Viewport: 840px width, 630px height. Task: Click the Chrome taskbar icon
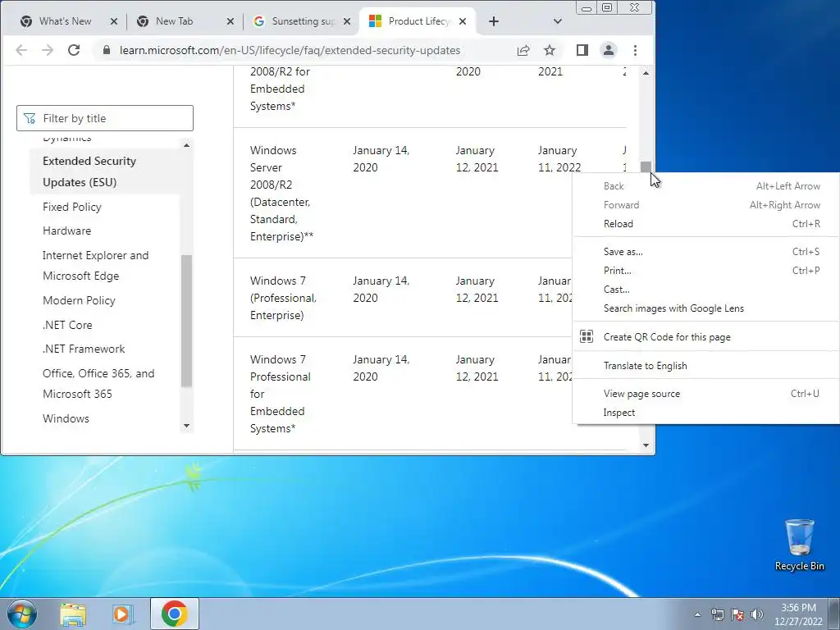[174, 614]
